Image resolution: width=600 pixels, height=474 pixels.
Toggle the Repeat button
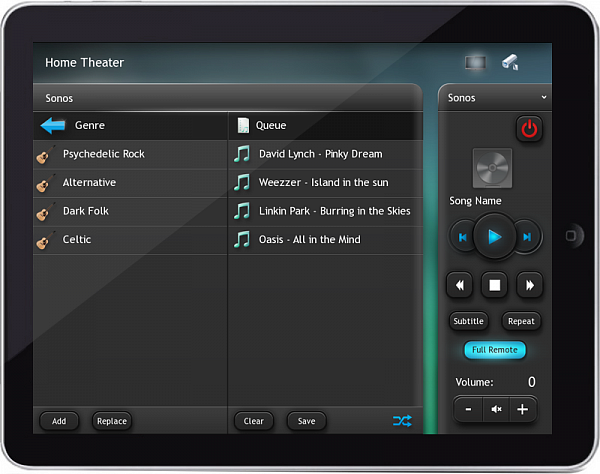[521, 321]
